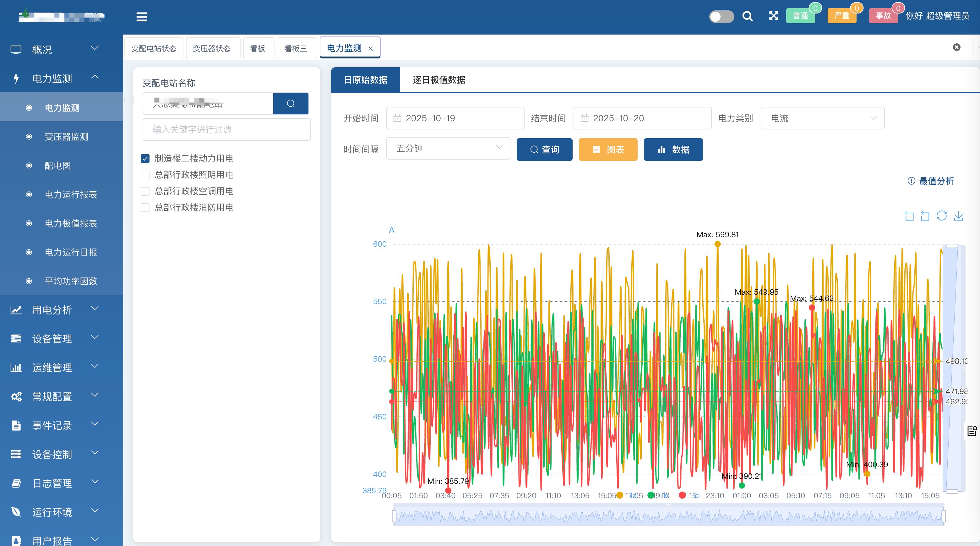The image size is (980, 546).
Task: Click the 查询 query button
Action: (x=544, y=150)
